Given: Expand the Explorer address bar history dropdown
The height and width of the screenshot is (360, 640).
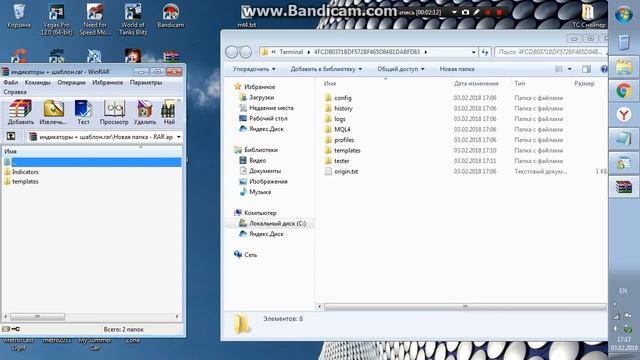Looking at the screenshot, I should pyautogui.click(x=473, y=52).
